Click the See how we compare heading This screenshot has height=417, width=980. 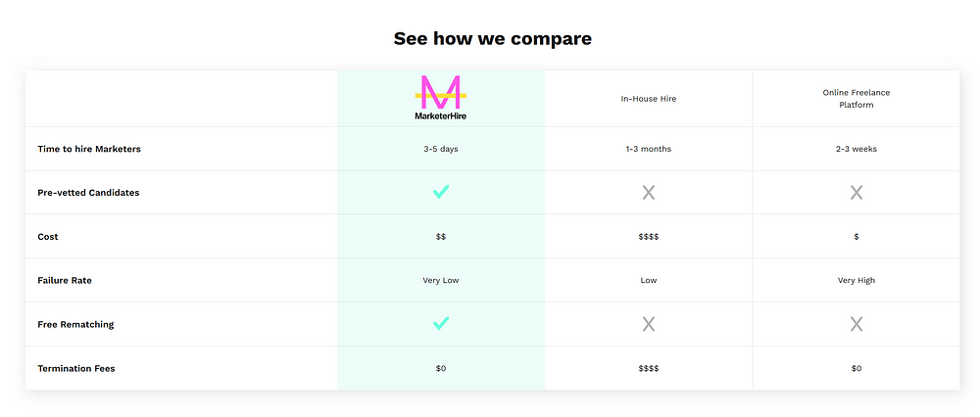[493, 39]
